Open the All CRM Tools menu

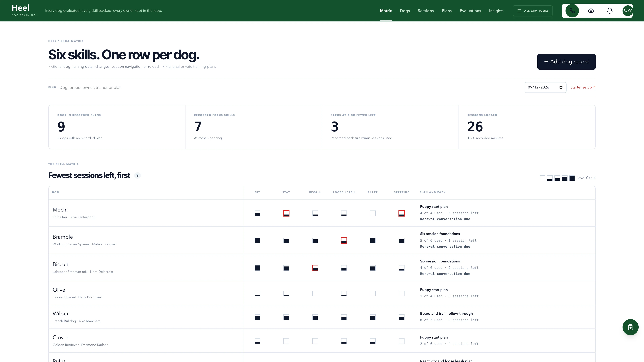click(533, 11)
